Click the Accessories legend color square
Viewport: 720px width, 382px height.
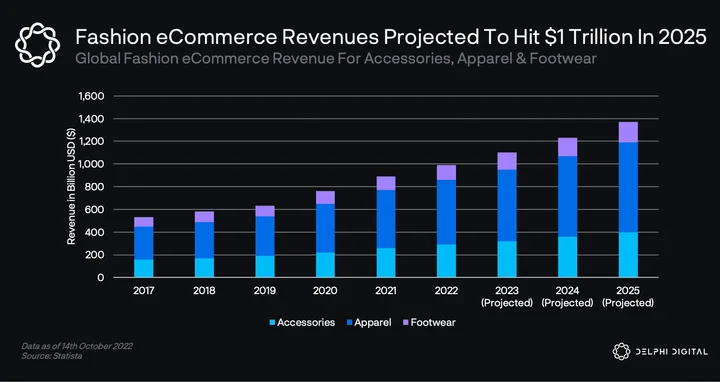point(272,323)
